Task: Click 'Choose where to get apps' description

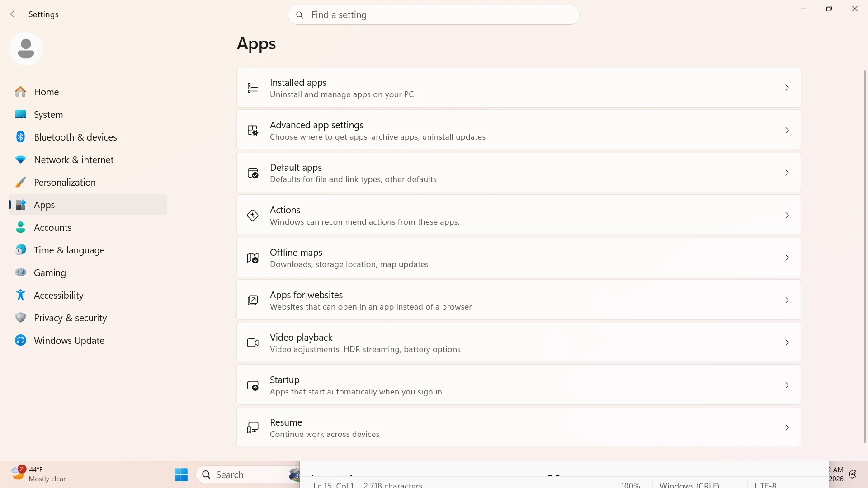Action: (x=377, y=137)
